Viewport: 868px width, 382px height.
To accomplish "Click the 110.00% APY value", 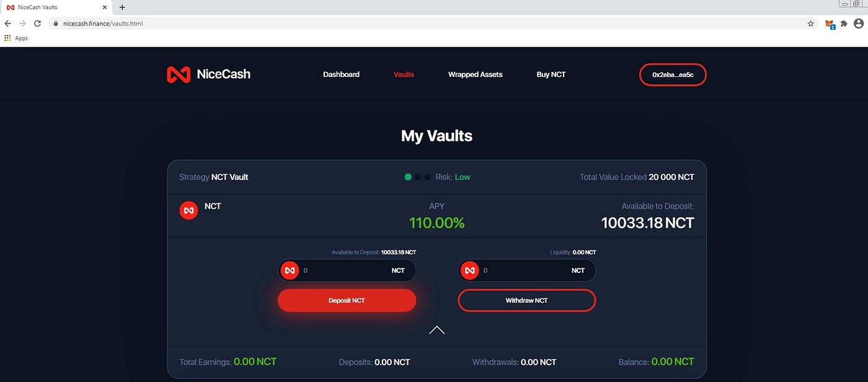I will coord(436,223).
